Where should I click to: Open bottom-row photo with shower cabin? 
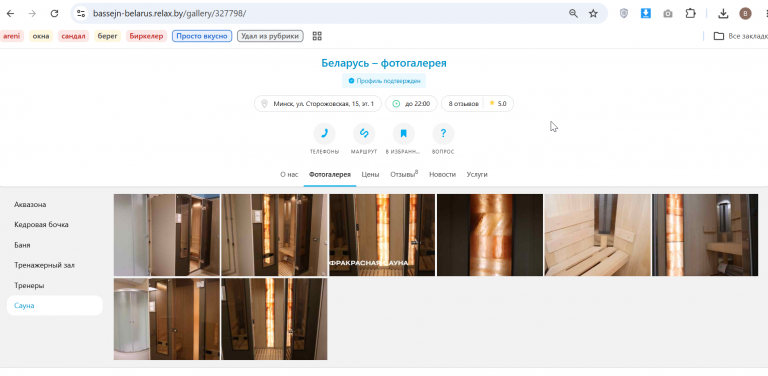click(x=167, y=319)
